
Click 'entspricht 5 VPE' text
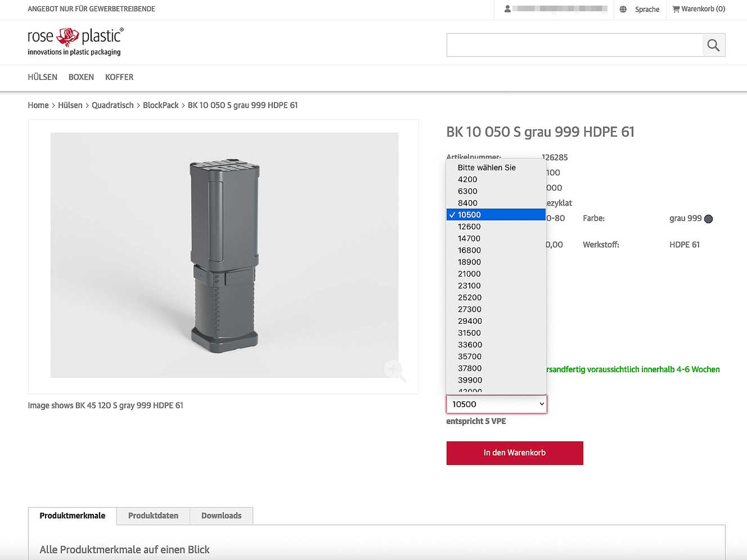click(476, 421)
